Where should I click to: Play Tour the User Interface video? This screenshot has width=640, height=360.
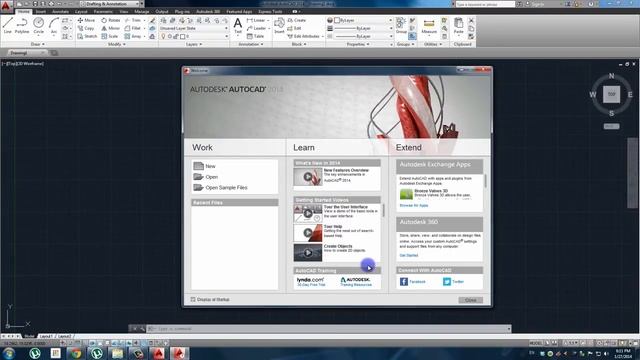click(x=308, y=213)
